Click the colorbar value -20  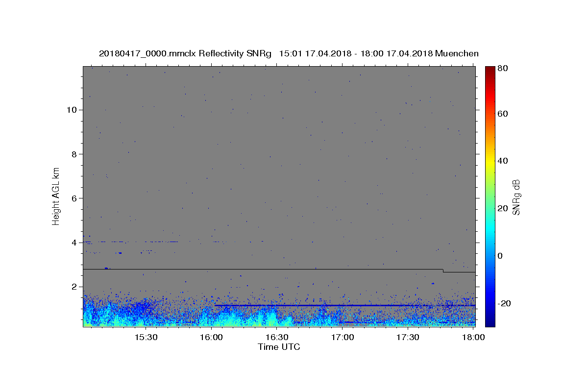coord(503,304)
